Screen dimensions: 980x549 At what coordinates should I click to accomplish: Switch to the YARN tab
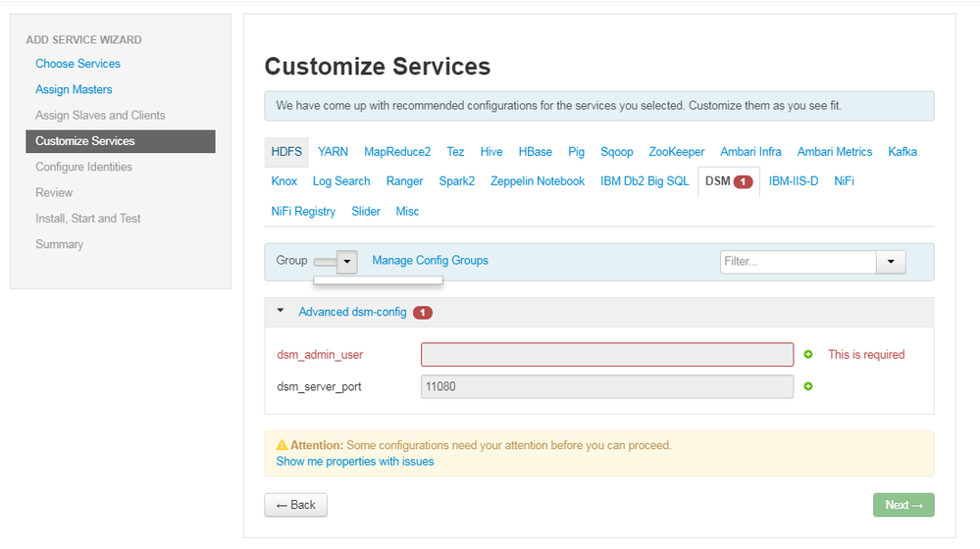334,152
